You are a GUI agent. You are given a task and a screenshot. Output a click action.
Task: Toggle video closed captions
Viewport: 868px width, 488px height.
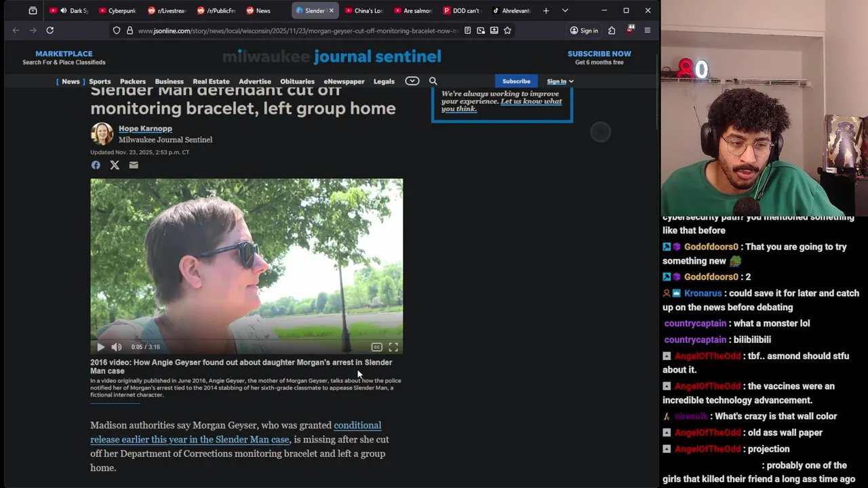click(x=376, y=347)
